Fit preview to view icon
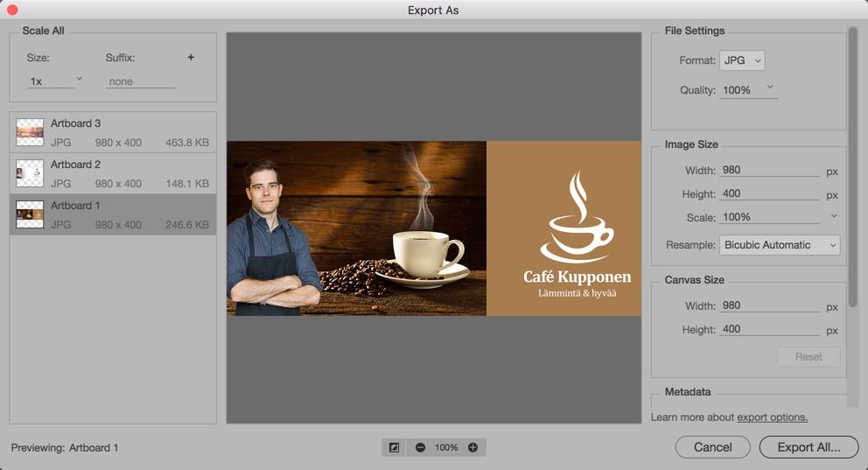This screenshot has height=470, width=868. point(394,447)
